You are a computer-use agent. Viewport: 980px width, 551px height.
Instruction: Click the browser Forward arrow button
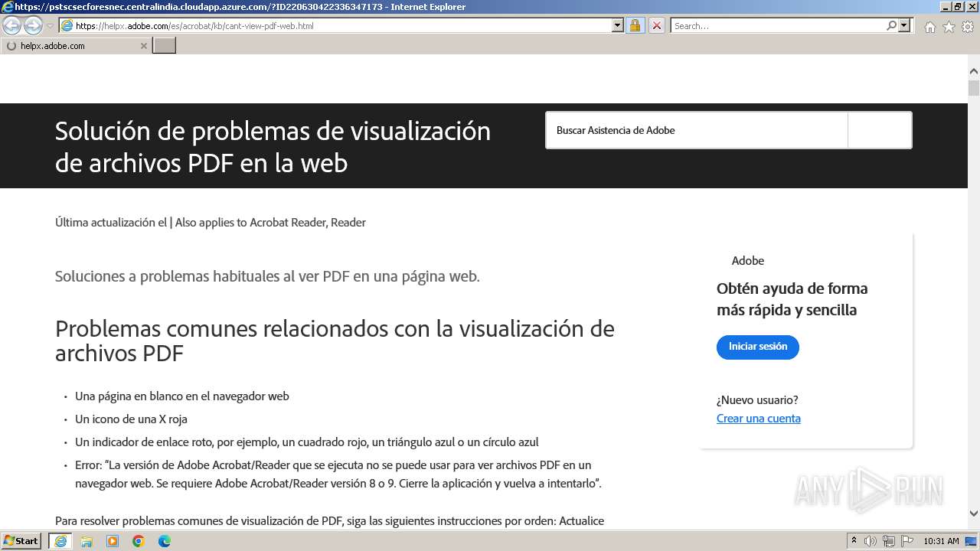coord(33,25)
